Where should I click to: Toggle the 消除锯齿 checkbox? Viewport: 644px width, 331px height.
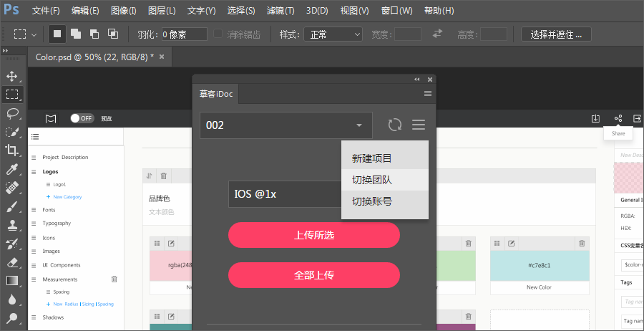click(218, 34)
